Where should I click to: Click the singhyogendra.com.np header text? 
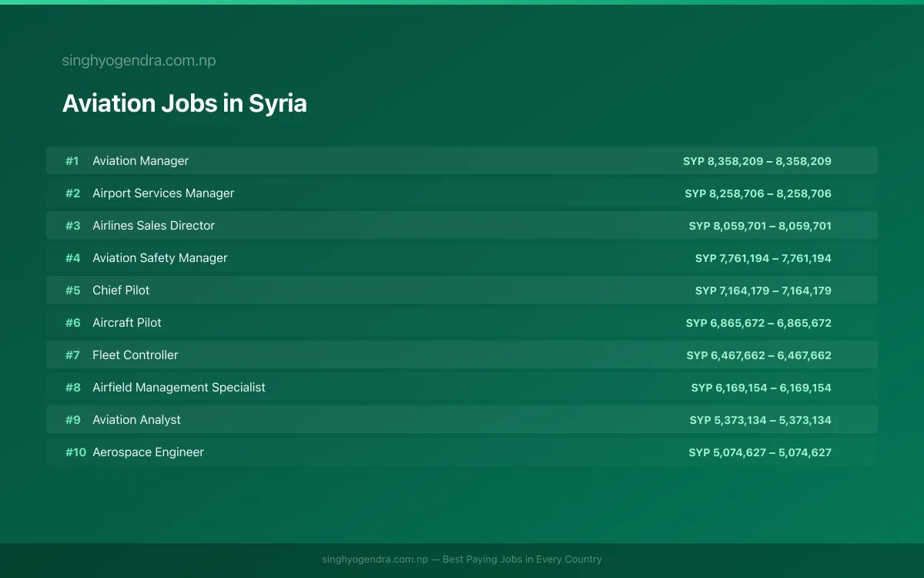pyautogui.click(x=139, y=61)
